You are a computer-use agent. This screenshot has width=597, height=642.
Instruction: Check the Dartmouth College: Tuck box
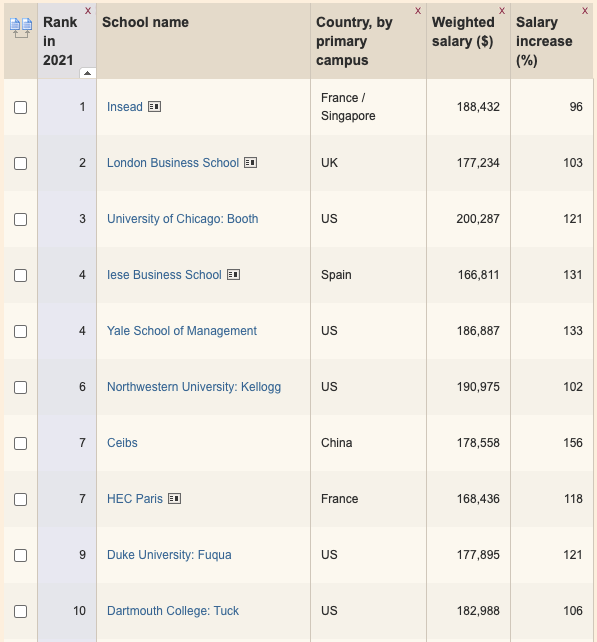[20, 612]
